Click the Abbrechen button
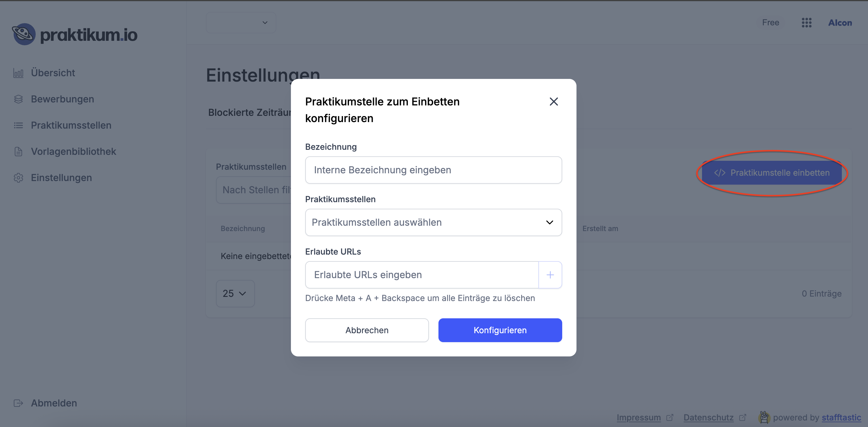Image resolution: width=868 pixels, height=427 pixels. [x=366, y=330]
